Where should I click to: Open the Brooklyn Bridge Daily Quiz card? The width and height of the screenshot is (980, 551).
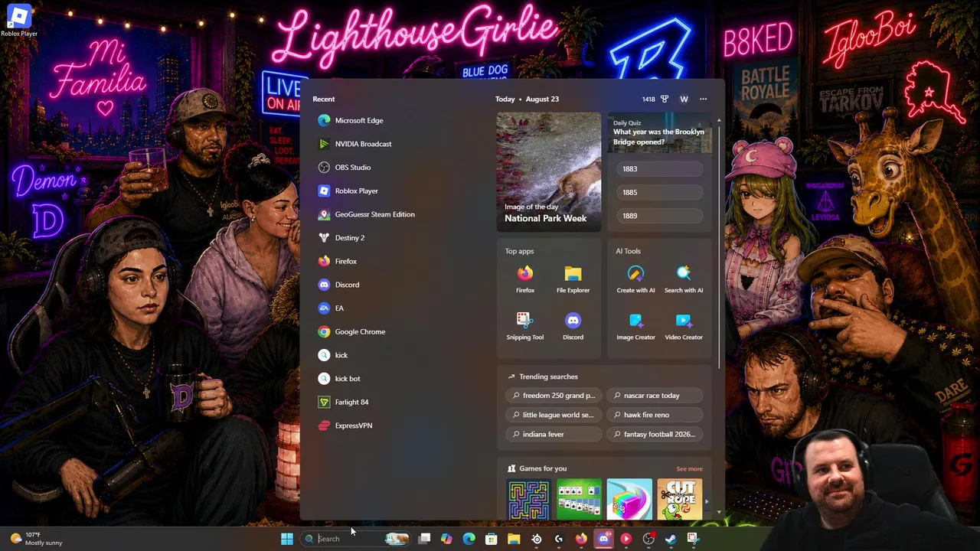(659, 133)
